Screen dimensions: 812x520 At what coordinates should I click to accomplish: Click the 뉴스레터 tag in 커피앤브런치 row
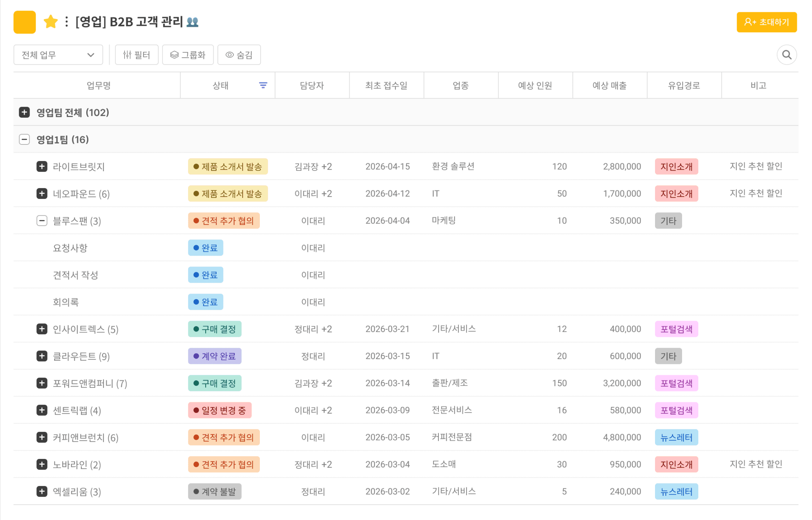(676, 437)
